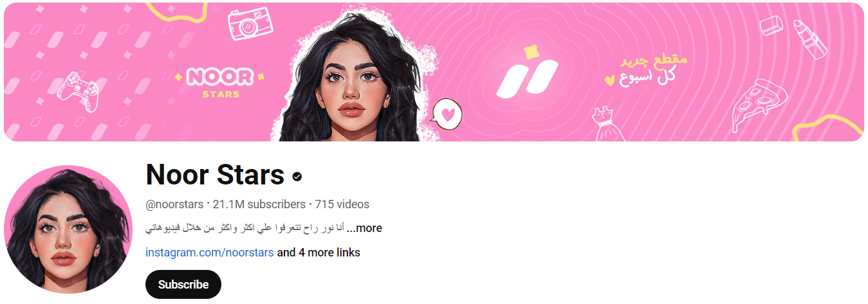This screenshot has width=868, height=304.
Task: Click the verified checkmark badge
Action: [x=297, y=176]
